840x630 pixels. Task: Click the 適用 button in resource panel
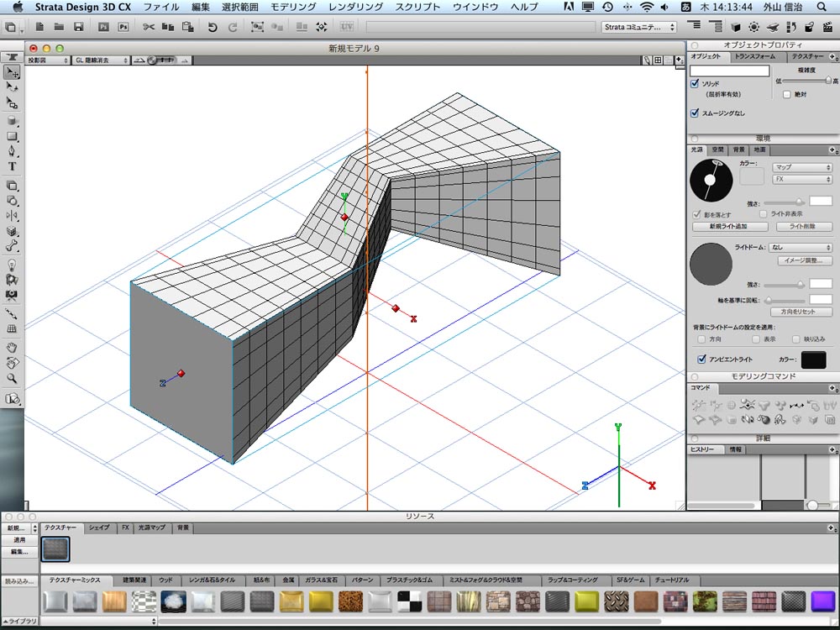click(x=20, y=540)
